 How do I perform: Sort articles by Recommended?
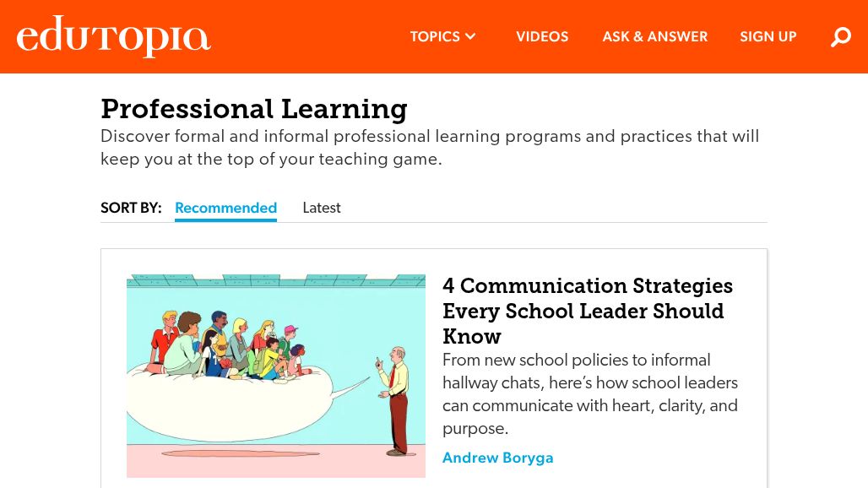[x=225, y=208]
